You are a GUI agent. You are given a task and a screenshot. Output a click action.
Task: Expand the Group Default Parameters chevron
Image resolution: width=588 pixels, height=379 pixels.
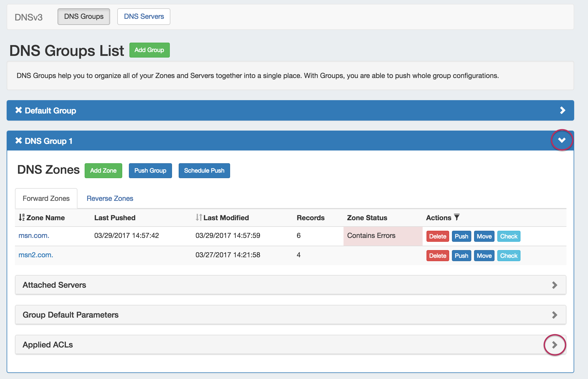point(555,315)
